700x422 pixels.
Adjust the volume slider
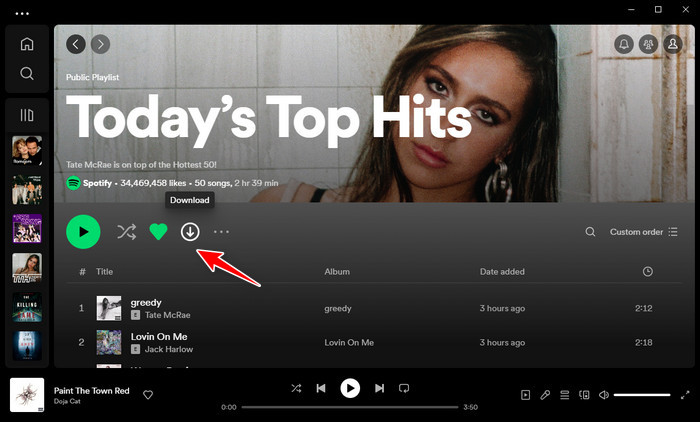click(x=642, y=395)
